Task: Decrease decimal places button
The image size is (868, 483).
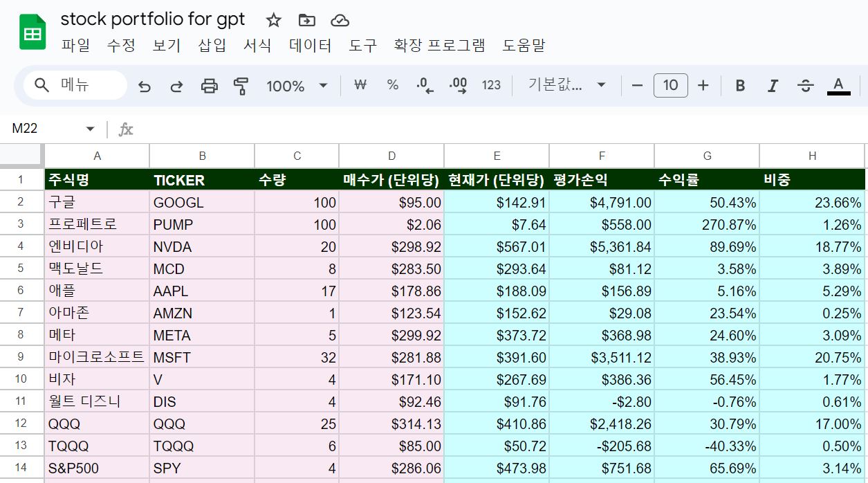Action: coord(425,85)
